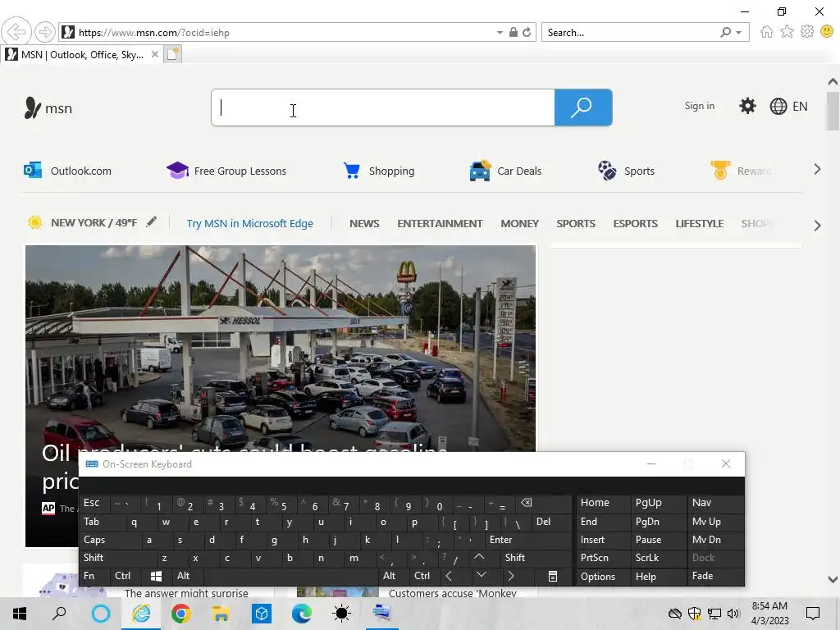Open the Shopping shortcut
The height and width of the screenshot is (630, 840).
tap(379, 171)
